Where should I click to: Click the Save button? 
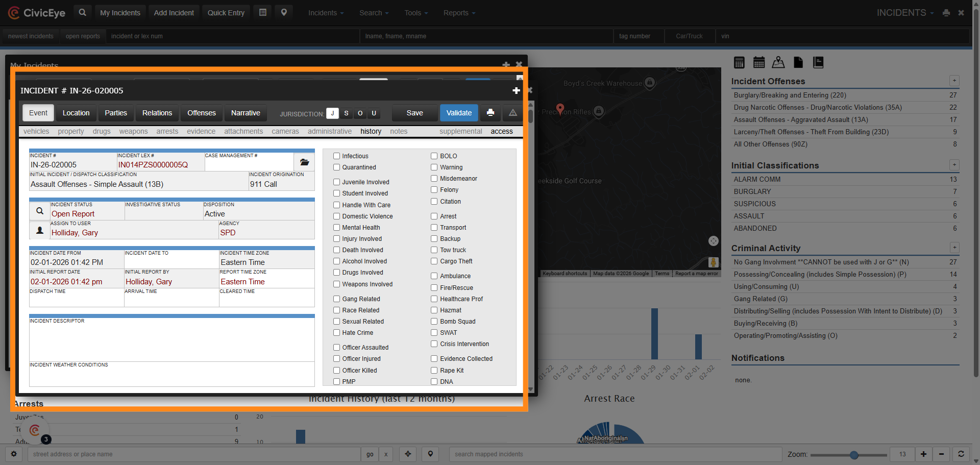[415, 113]
